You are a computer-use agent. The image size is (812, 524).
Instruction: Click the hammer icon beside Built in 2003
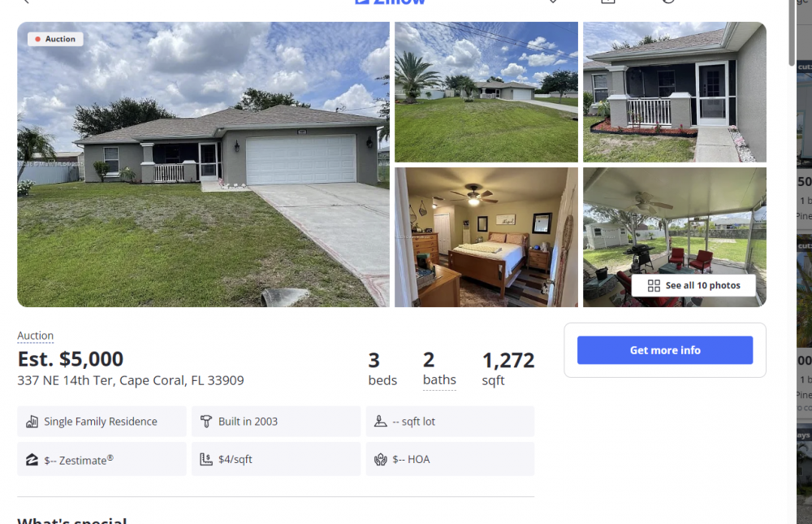[206, 422]
